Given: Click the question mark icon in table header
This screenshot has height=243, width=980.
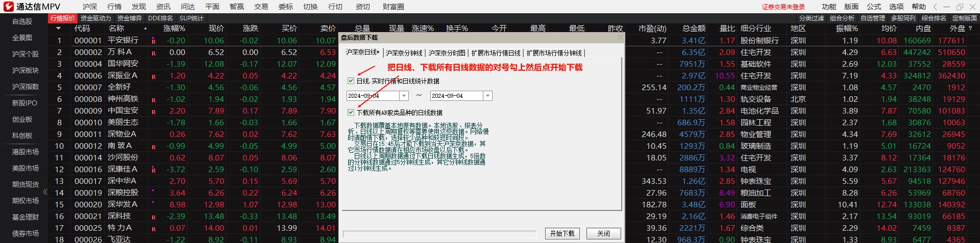Looking at the screenshot, I should coord(970,29).
